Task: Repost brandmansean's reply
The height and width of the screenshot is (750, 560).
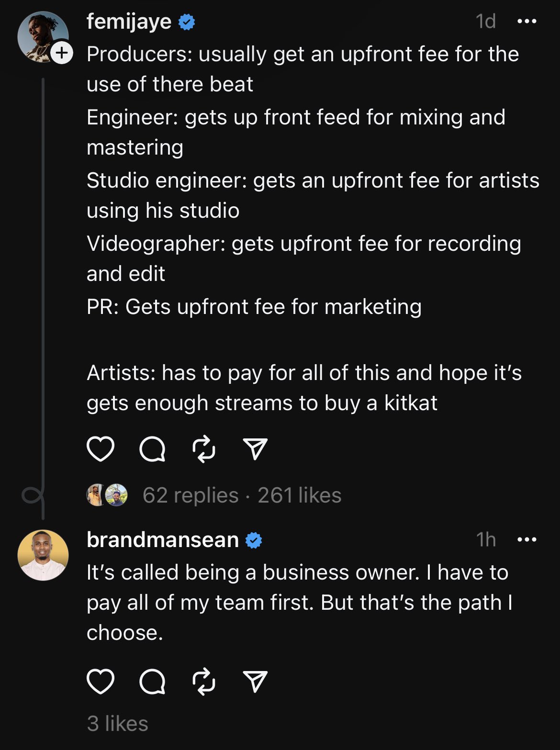Action: click(204, 681)
